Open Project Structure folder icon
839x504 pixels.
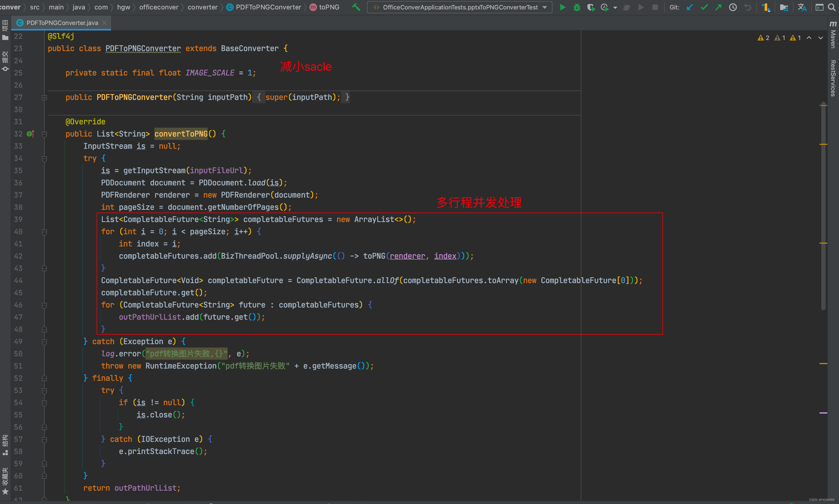coord(784,7)
